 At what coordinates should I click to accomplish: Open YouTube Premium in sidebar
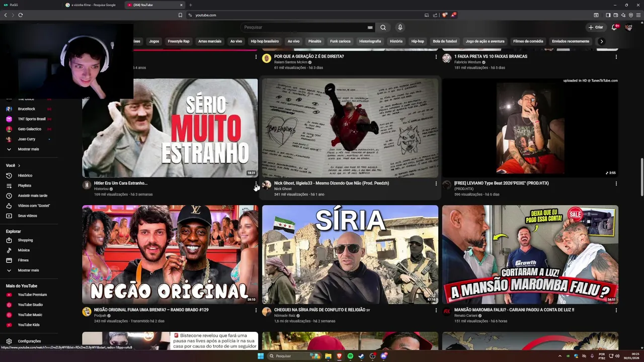32,295
